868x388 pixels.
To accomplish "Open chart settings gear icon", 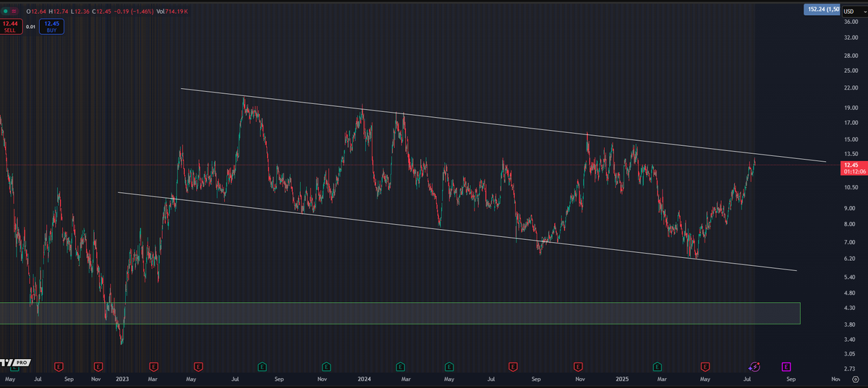I will 855,379.
